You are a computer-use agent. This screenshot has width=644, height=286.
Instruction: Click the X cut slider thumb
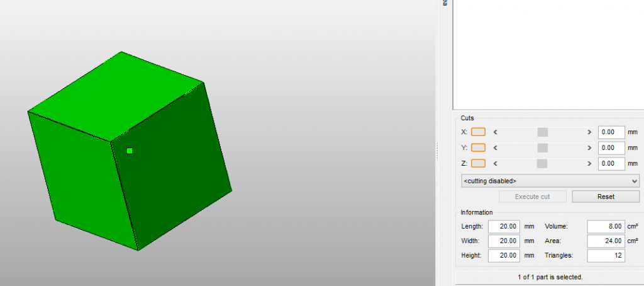point(543,132)
